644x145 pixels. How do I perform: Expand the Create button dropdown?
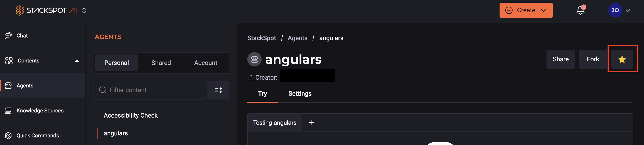pyautogui.click(x=543, y=10)
